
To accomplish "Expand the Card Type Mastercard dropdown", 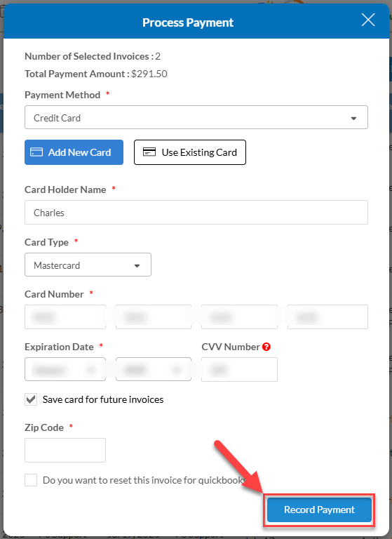I will point(88,265).
